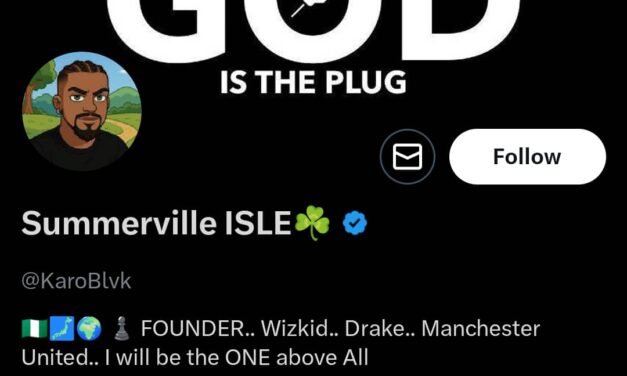Click the map of Japan emoji
627x376 pixels.
pyautogui.click(x=62, y=329)
